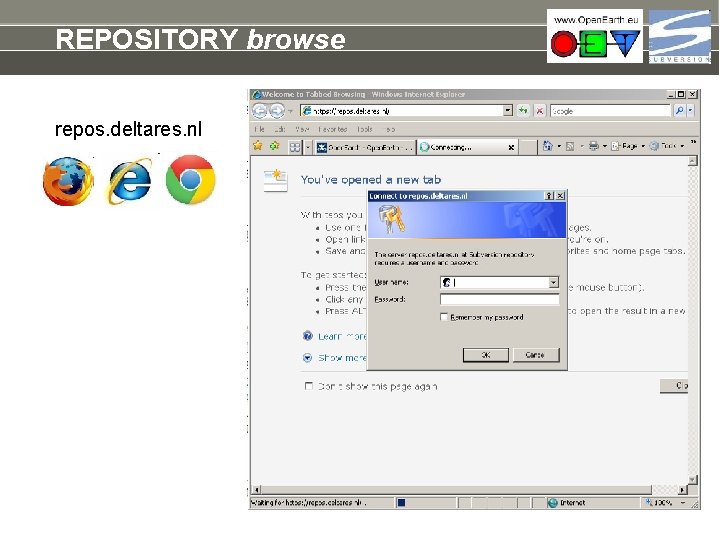Click the help question mark in Connect dialog
The width and height of the screenshot is (720, 540).
coord(549,196)
